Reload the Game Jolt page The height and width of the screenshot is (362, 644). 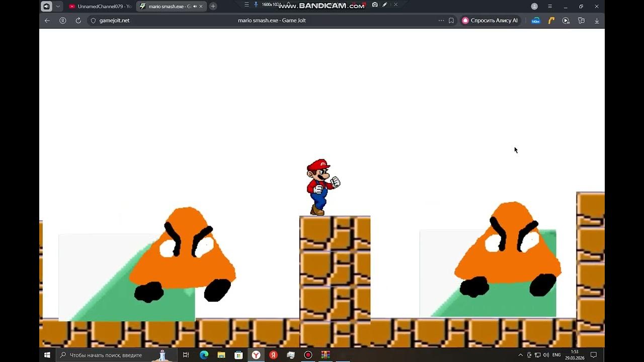tap(78, 21)
